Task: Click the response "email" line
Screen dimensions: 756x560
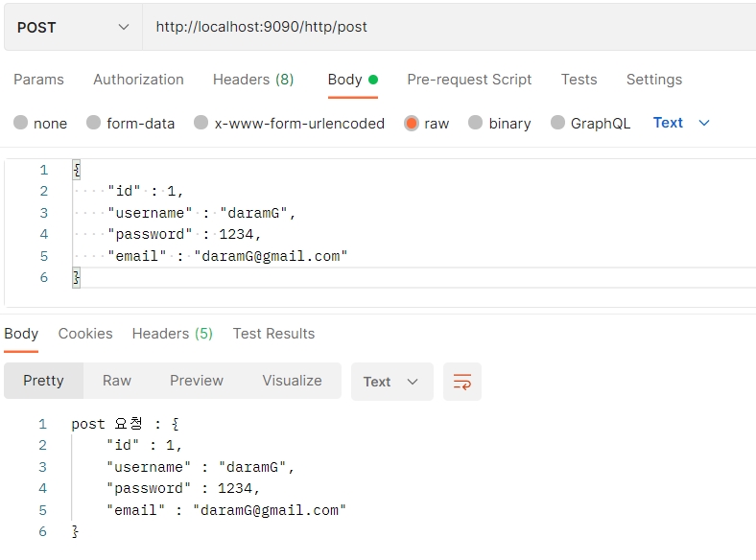Action: point(225,510)
